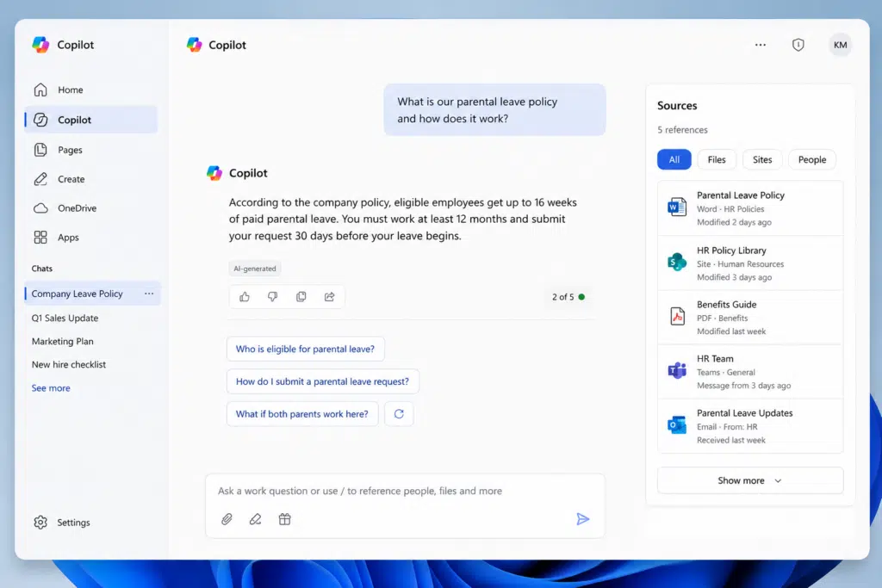The width and height of the screenshot is (882, 588).
Task: Give the response a thumbs down
Action: pos(272,297)
